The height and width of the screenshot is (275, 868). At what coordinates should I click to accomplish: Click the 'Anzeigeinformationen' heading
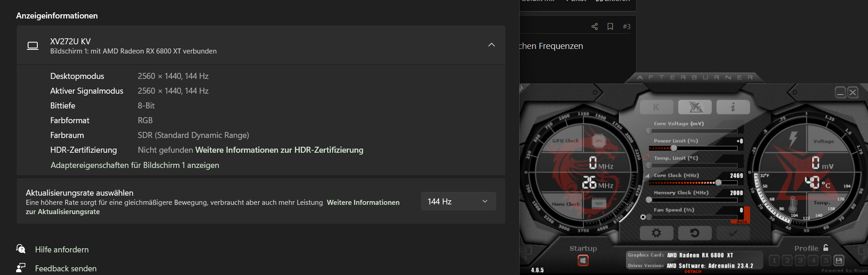57,16
